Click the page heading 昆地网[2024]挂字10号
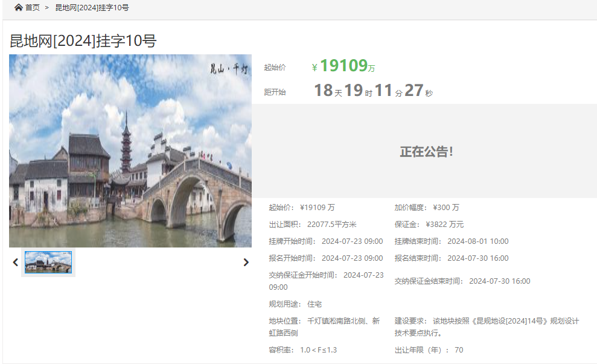 (x=83, y=41)
